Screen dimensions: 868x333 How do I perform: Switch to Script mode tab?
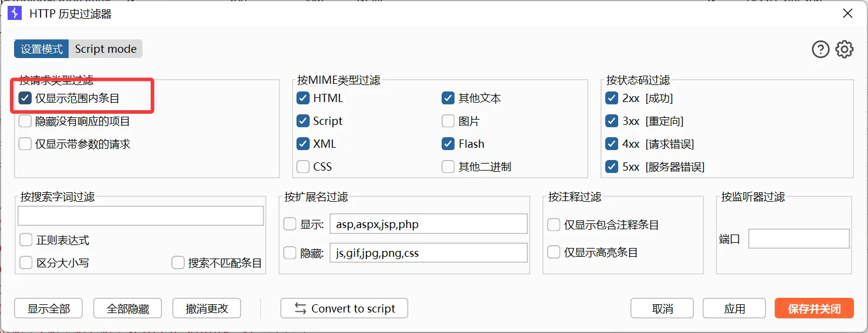click(x=106, y=49)
